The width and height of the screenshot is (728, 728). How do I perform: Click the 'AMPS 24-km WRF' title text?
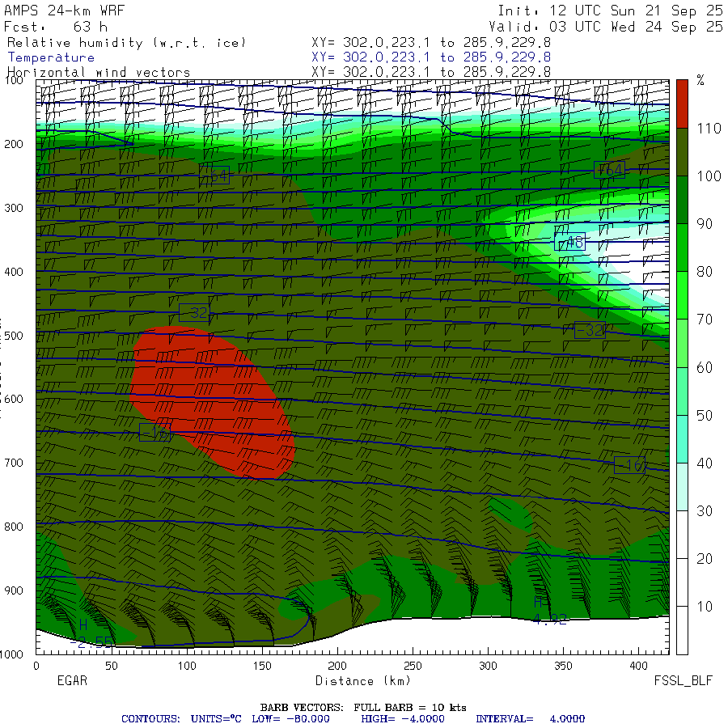click(x=65, y=11)
